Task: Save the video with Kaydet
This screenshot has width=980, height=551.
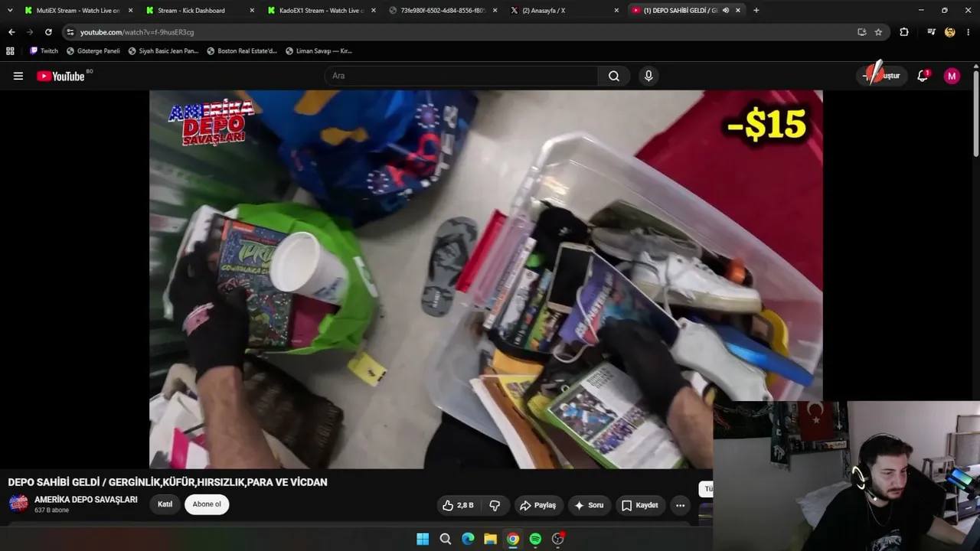Action: coord(640,505)
